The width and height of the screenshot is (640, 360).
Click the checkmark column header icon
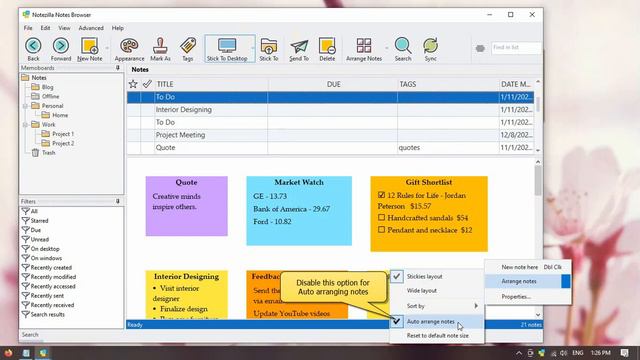pos(147,84)
